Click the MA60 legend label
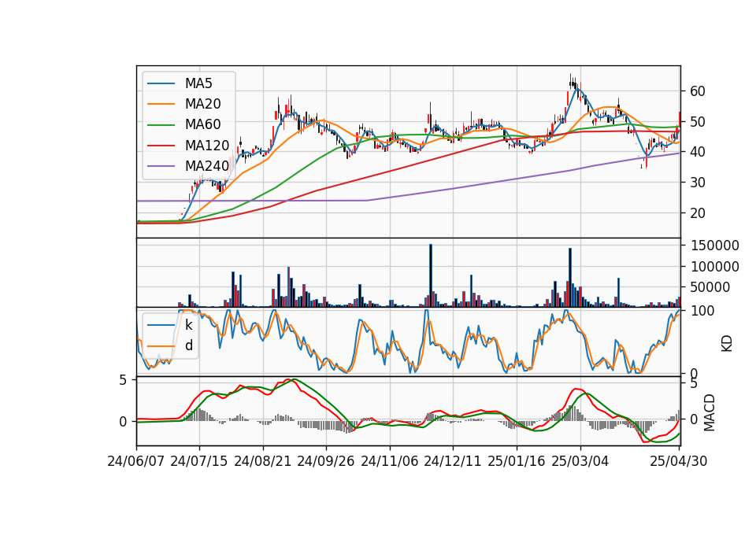The width and height of the screenshot is (756, 543). point(202,124)
